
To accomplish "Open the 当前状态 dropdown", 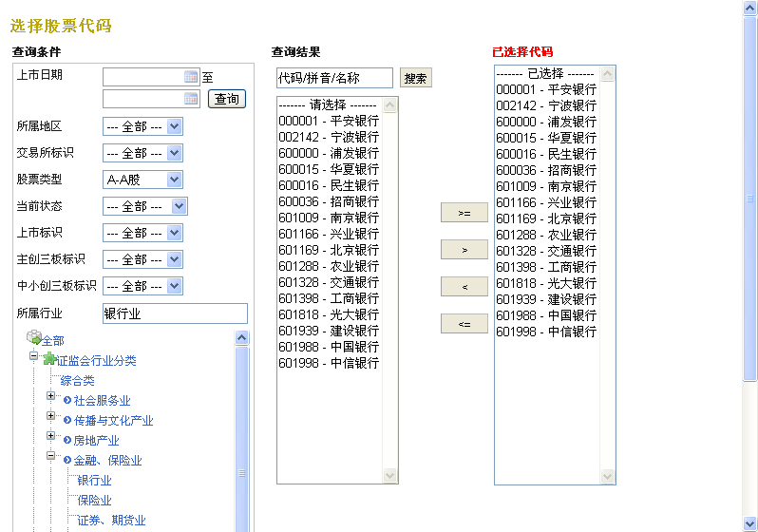I will point(145,206).
